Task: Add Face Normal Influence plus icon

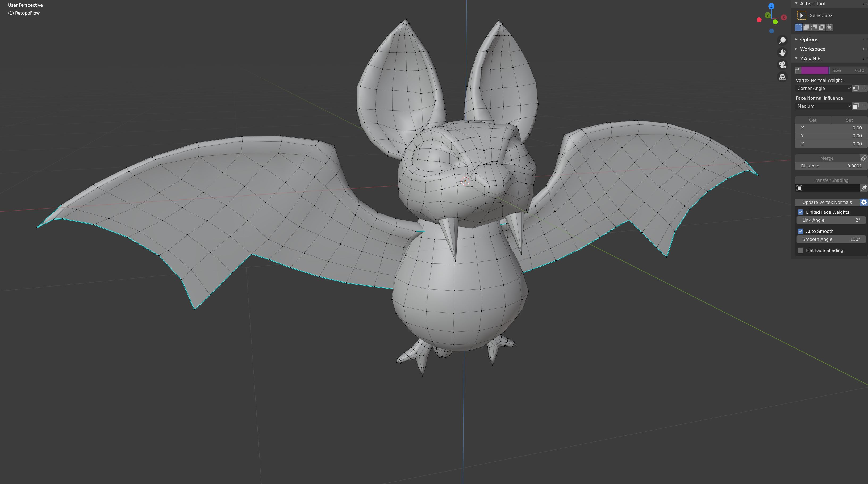Action: [864, 106]
